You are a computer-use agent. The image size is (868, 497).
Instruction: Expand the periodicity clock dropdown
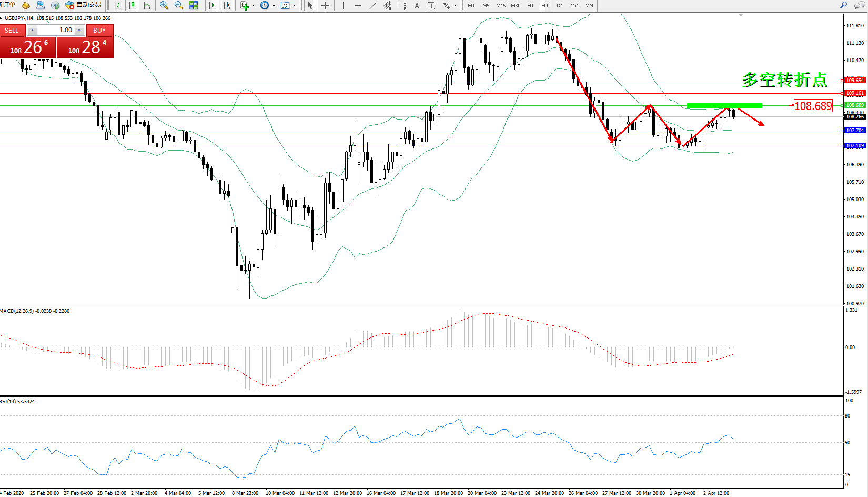[x=274, y=5]
